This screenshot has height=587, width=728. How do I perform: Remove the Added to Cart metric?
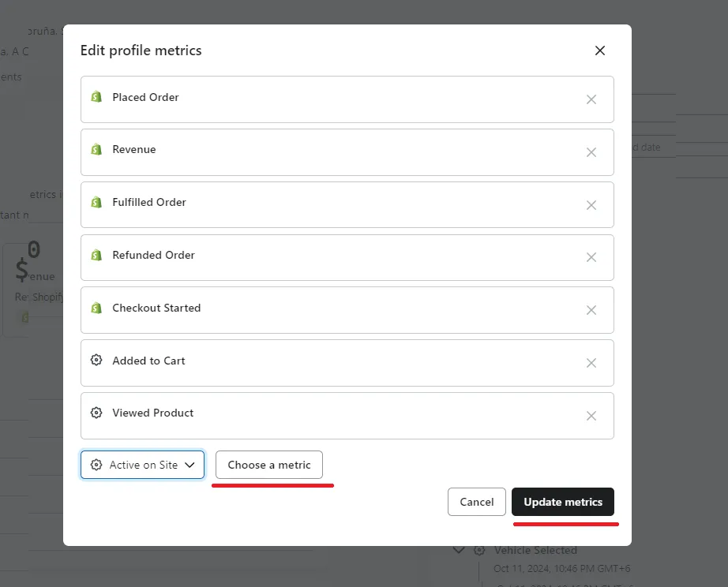(x=591, y=363)
